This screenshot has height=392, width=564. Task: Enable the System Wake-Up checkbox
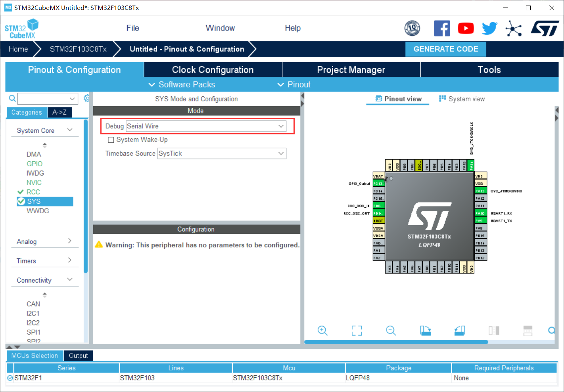tap(111, 140)
